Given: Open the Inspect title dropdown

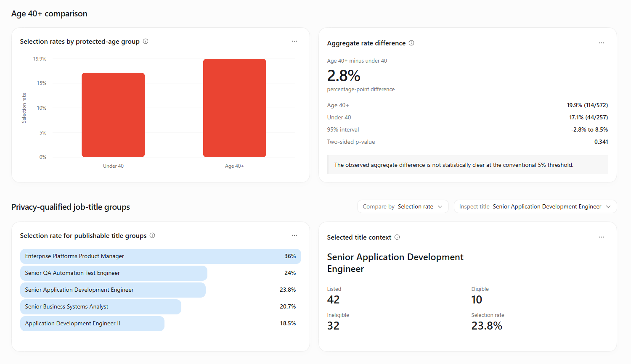Looking at the screenshot, I should pyautogui.click(x=535, y=206).
